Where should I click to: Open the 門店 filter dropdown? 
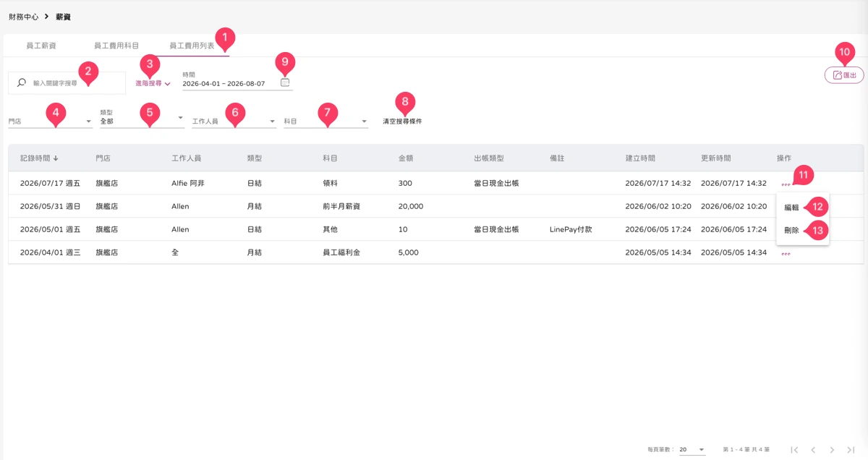50,122
